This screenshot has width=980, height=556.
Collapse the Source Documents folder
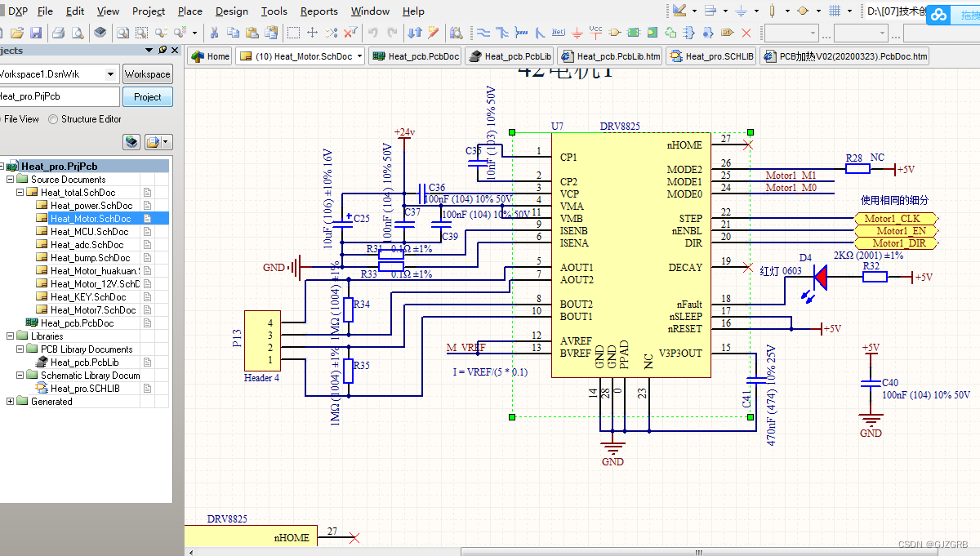[10, 178]
